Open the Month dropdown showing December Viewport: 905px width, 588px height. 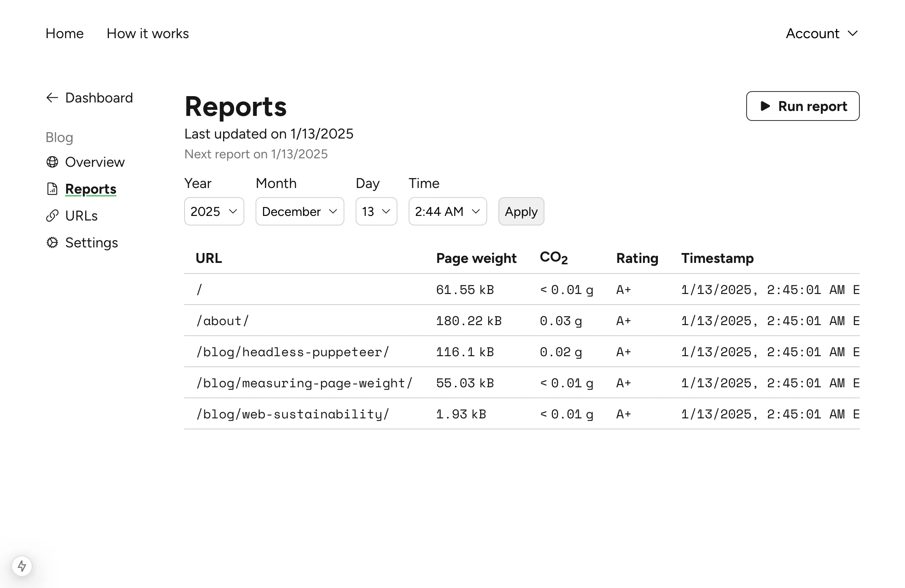299,211
